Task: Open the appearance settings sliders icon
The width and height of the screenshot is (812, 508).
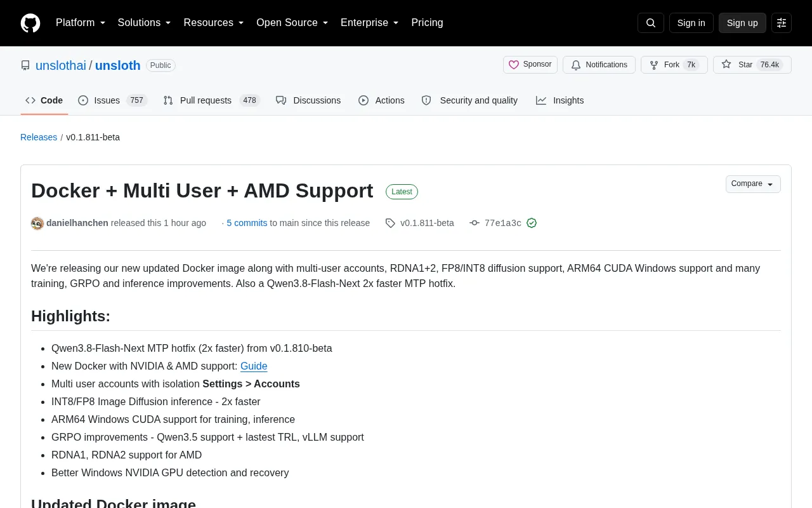Action: click(x=782, y=23)
